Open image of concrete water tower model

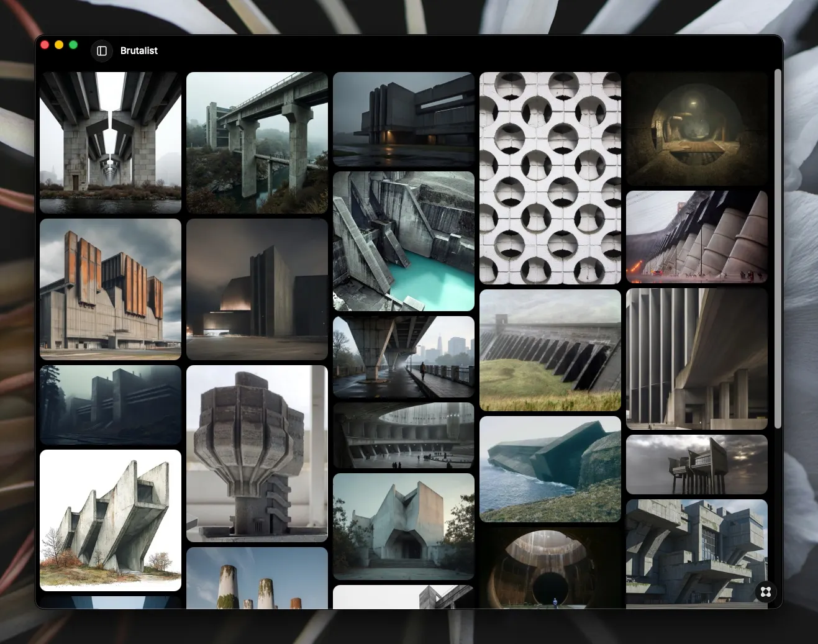[257, 453]
